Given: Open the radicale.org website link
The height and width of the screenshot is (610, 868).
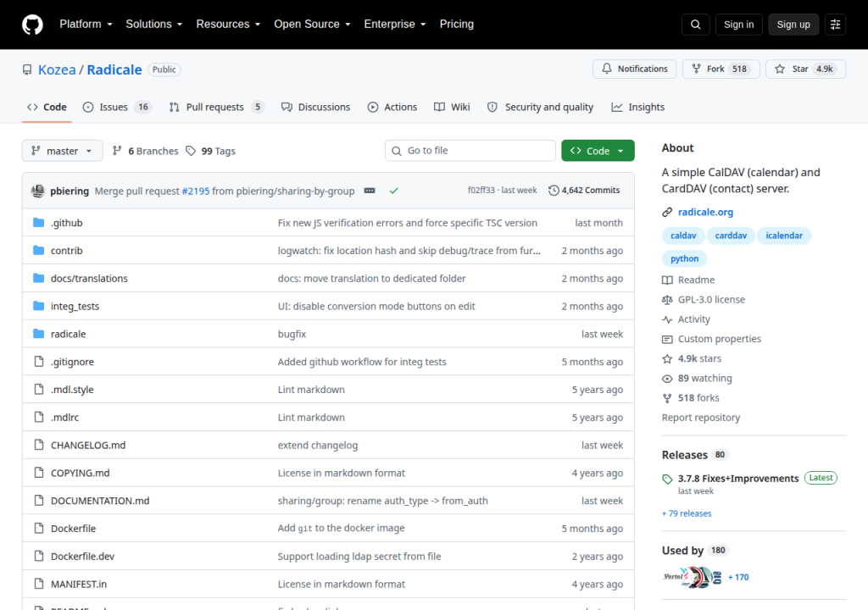Looking at the screenshot, I should click(705, 212).
